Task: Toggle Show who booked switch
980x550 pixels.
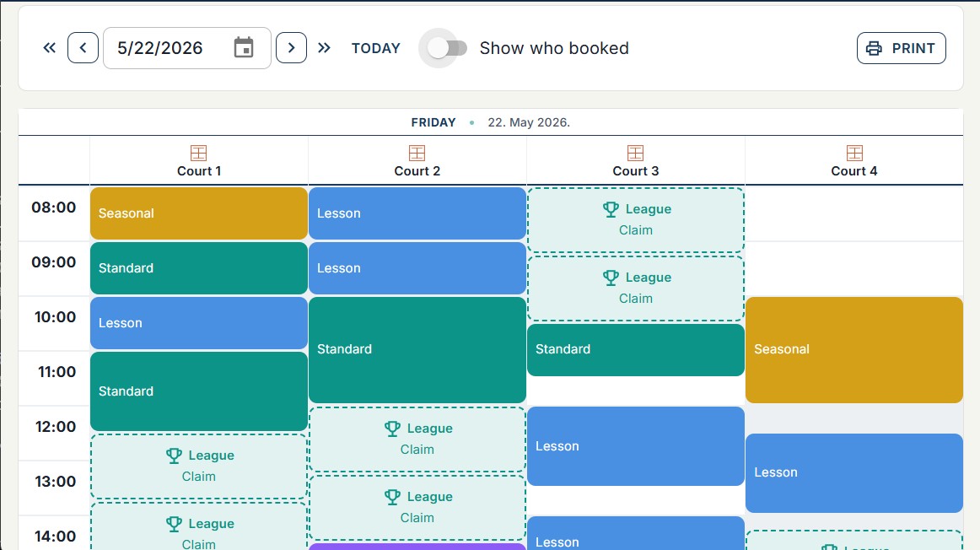Action: click(448, 48)
